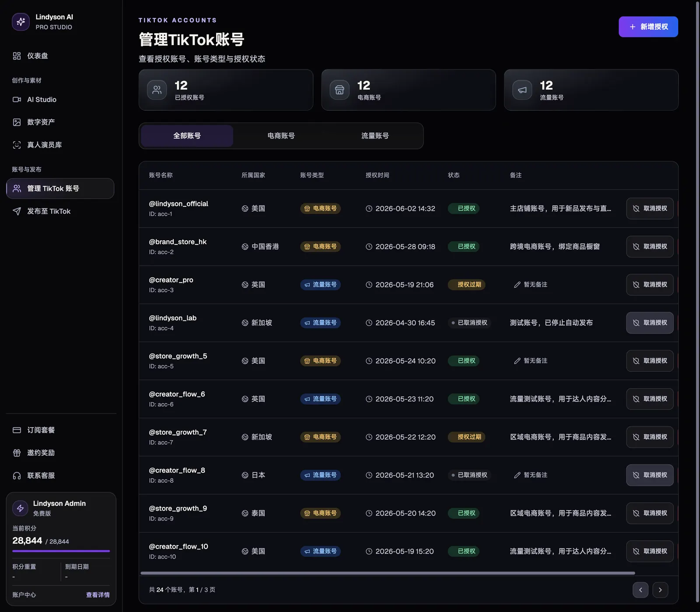700x612 pixels.
Task: Revoke authorization for @lindyson_official
Action: coord(650,209)
